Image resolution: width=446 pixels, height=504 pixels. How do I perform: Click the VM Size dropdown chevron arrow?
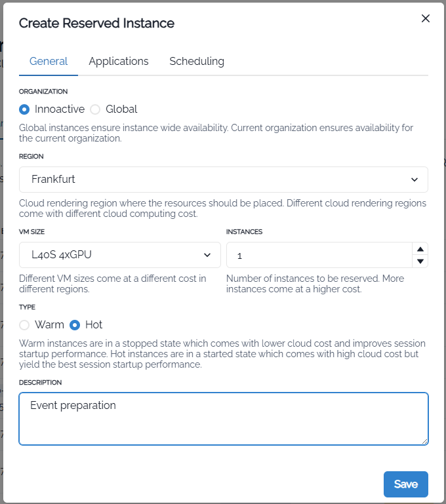pyautogui.click(x=207, y=255)
